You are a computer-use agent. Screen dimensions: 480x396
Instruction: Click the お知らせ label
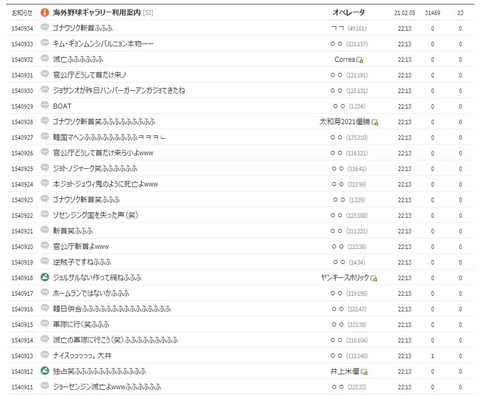(x=22, y=13)
